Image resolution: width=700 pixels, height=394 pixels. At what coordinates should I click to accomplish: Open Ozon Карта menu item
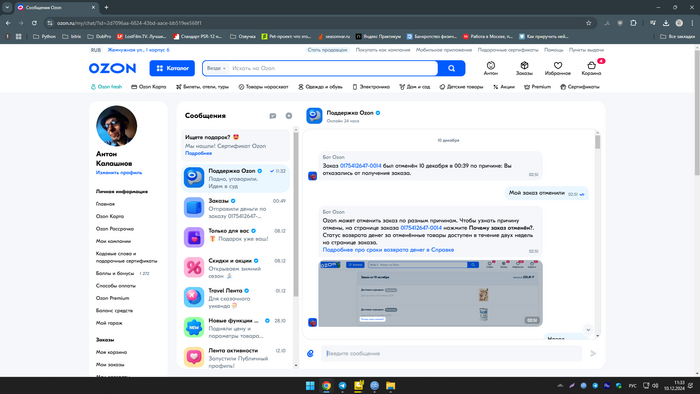[x=149, y=87]
